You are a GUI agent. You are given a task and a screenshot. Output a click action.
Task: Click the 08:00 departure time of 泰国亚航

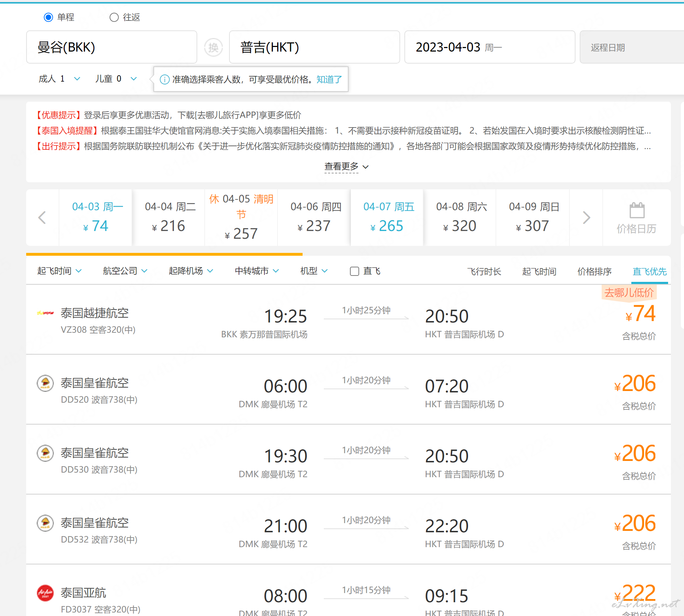pos(286,596)
